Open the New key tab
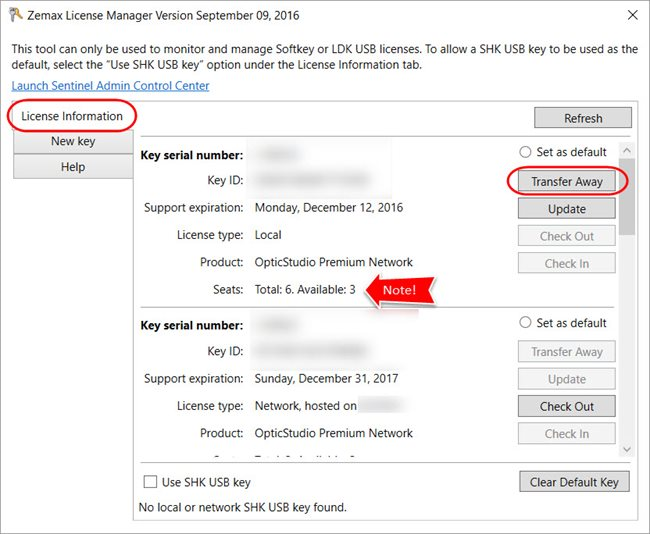The height and width of the screenshot is (534, 650). [x=73, y=141]
